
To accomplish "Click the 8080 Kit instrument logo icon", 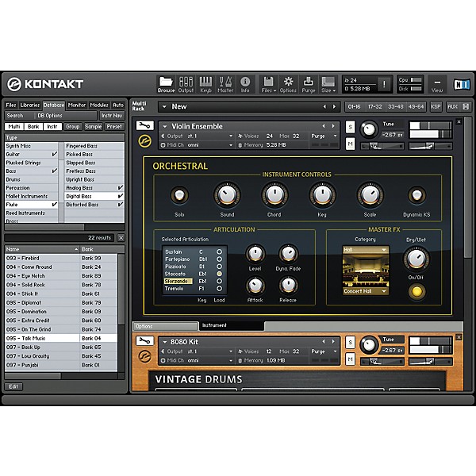I will click(145, 356).
